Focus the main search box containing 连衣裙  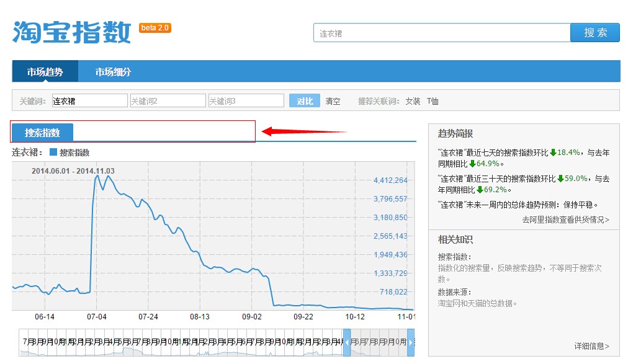coord(442,33)
